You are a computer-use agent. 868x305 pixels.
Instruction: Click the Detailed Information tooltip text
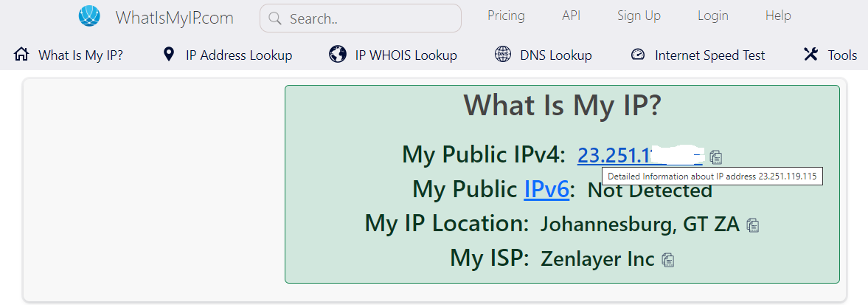coord(712,177)
